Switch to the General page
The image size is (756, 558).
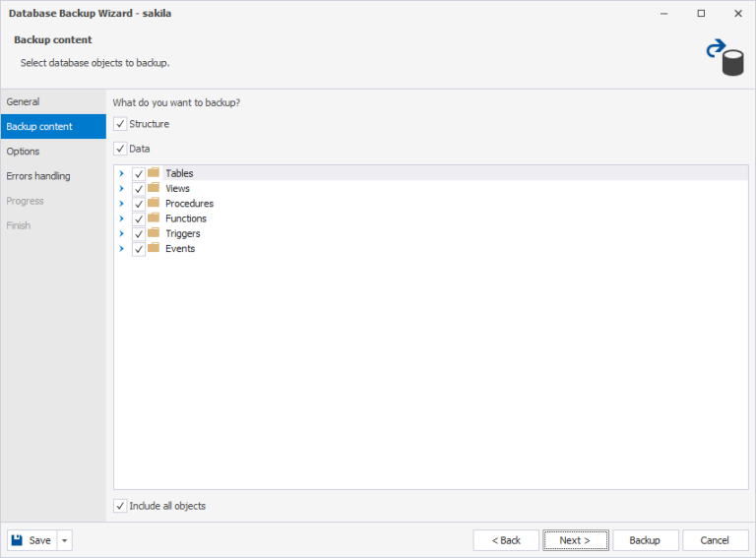click(x=24, y=101)
